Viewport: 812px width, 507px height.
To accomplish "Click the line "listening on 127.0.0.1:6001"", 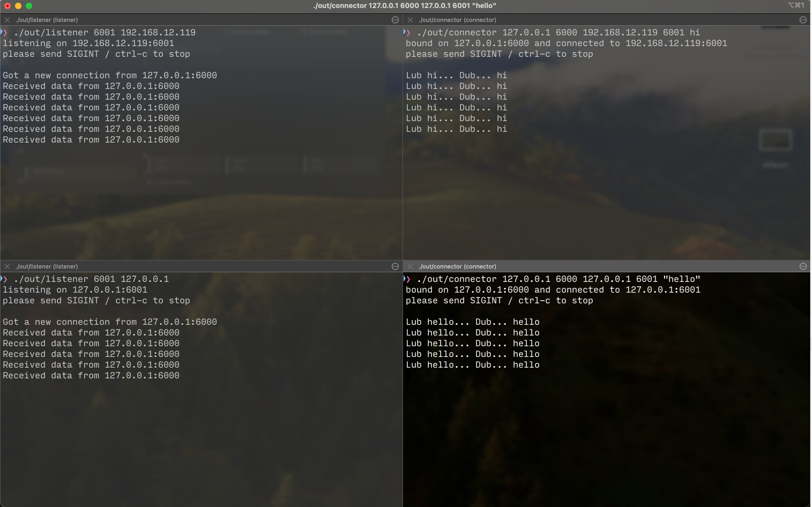I will pos(75,290).
